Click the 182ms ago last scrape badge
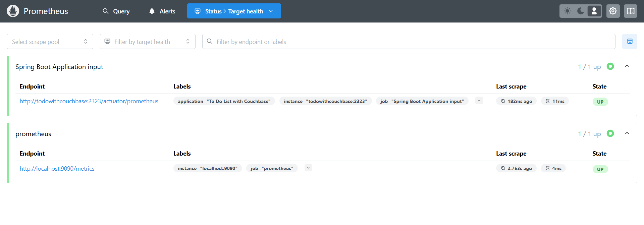 (517, 101)
